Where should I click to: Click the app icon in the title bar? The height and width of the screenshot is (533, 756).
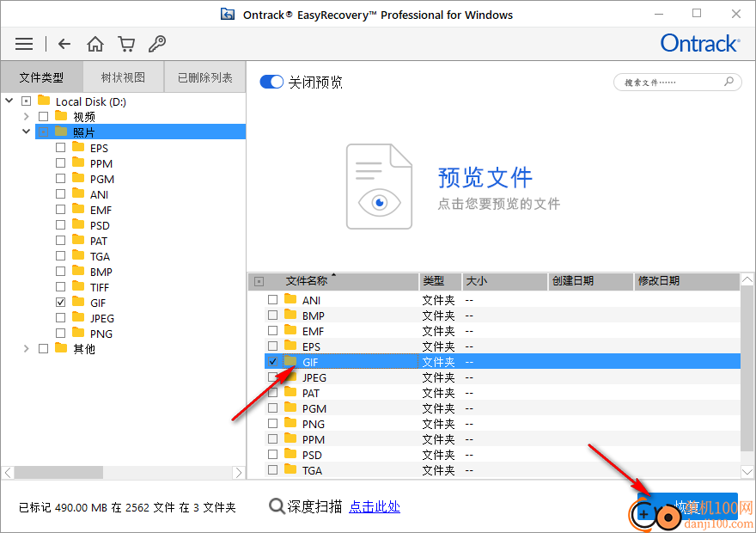tap(228, 15)
